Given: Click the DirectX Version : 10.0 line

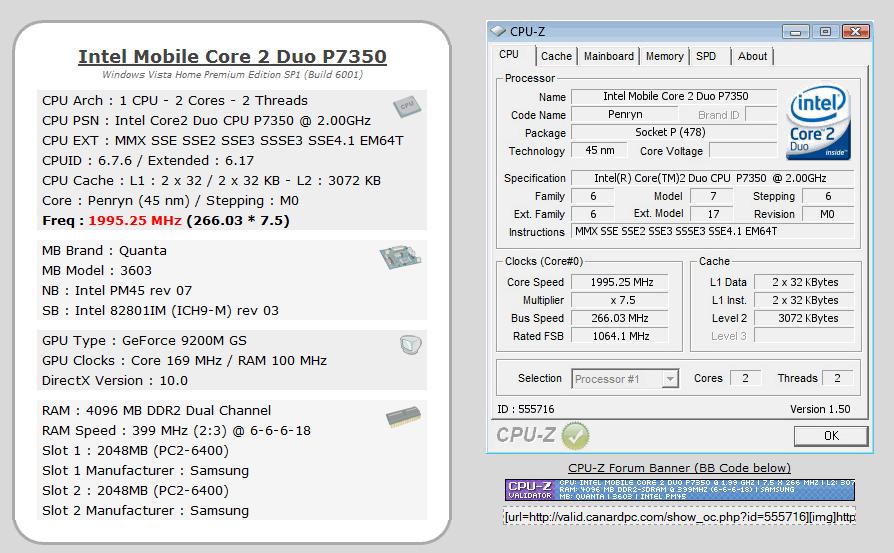Looking at the screenshot, I should point(115,381).
